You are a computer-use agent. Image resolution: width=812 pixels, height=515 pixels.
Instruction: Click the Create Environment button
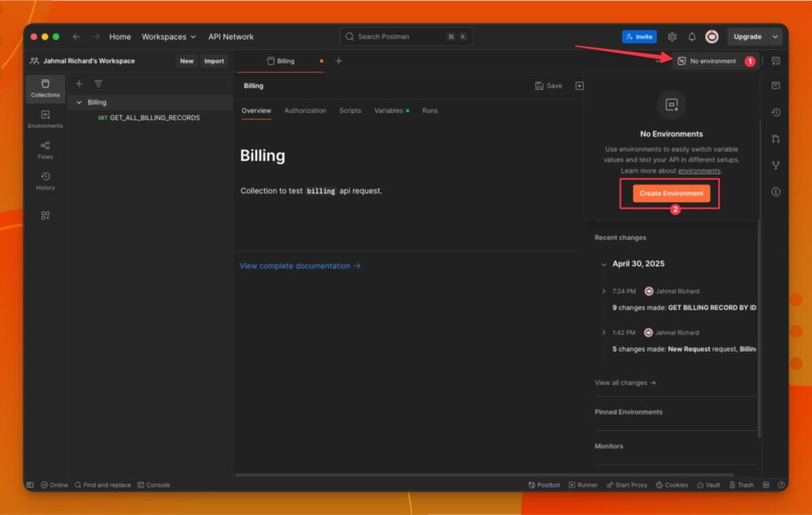(671, 194)
